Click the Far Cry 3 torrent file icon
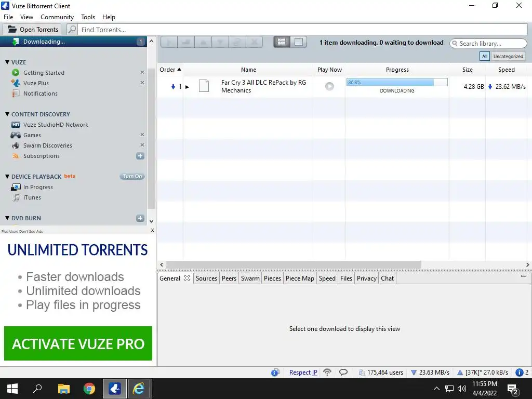The height and width of the screenshot is (399, 532). point(204,86)
